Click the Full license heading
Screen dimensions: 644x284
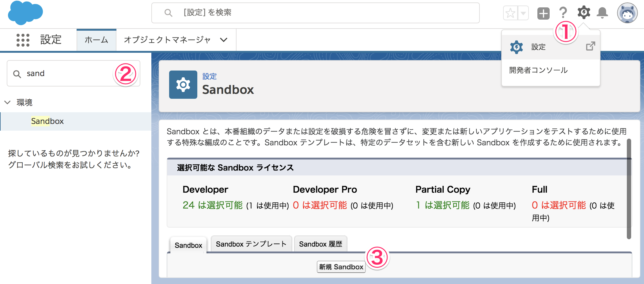point(540,190)
